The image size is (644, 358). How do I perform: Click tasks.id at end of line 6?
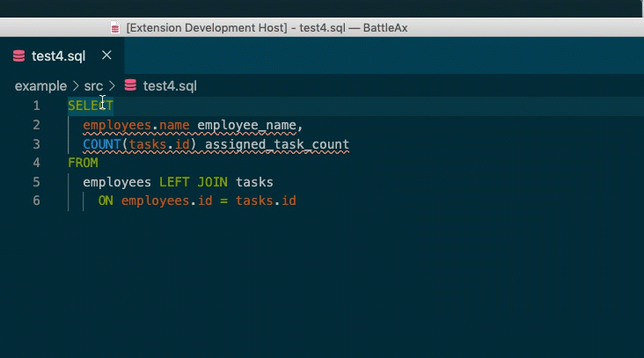[x=266, y=201]
